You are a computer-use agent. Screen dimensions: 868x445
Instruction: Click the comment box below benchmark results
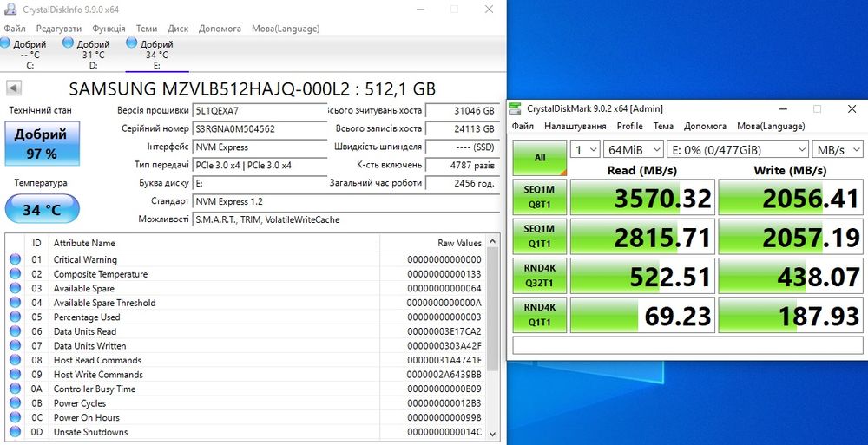(687, 345)
